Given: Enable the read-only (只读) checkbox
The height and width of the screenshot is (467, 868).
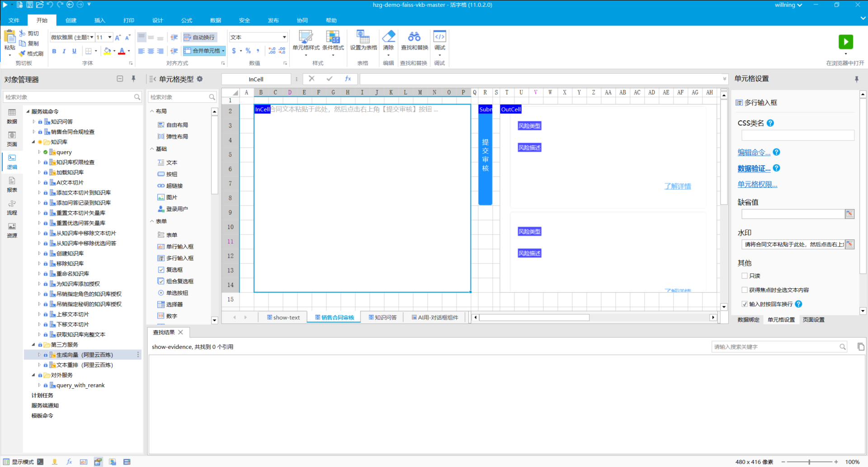Looking at the screenshot, I should click(x=745, y=276).
